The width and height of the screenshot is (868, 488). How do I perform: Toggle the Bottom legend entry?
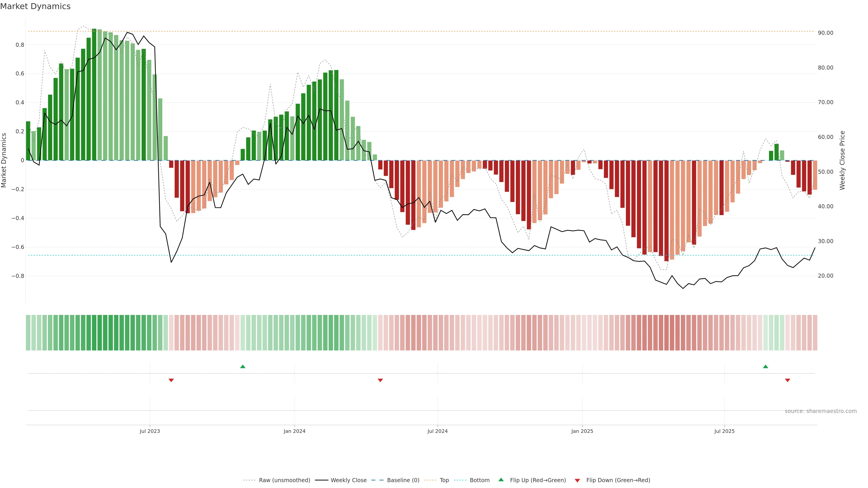pyautogui.click(x=479, y=480)
